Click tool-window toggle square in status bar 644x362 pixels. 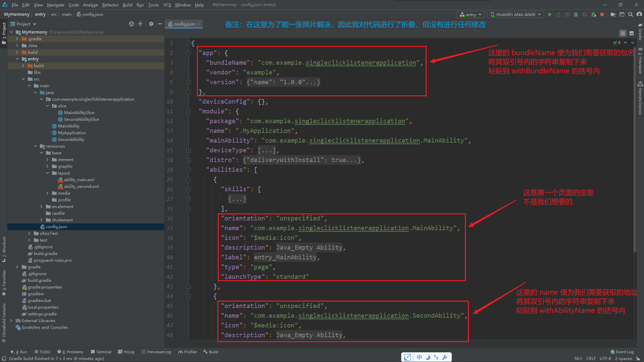pyautogui.click(x=4, y=359)
